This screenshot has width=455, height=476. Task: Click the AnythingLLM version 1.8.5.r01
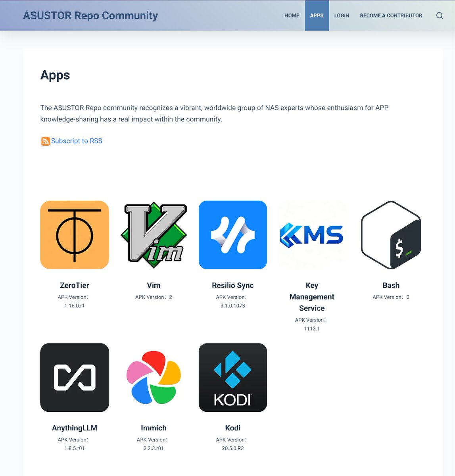(75, 448)
